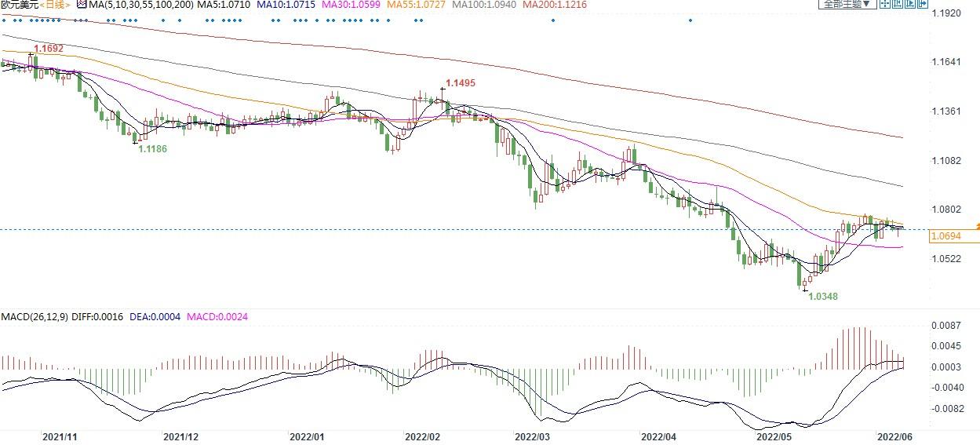Click the chart playback icon with arrow
This screenshot has height=445, width=980.
[x=910, y=4]
